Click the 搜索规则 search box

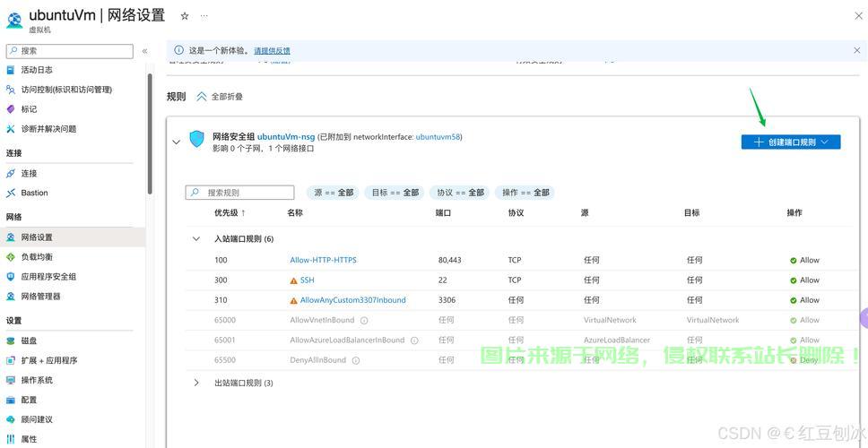[239, 193]
